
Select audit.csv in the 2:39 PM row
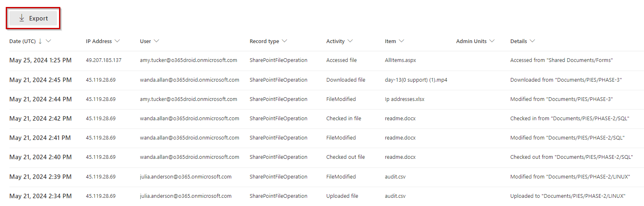coord(395,177)
